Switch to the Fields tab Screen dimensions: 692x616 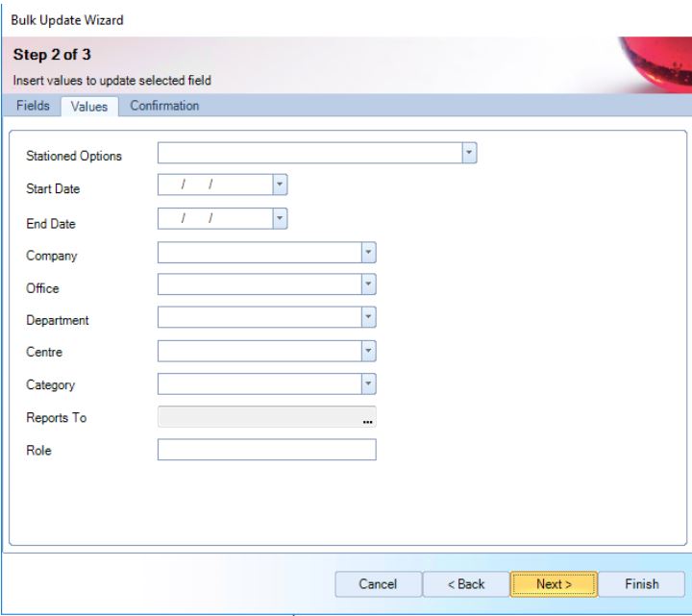(x=33, y=106)
